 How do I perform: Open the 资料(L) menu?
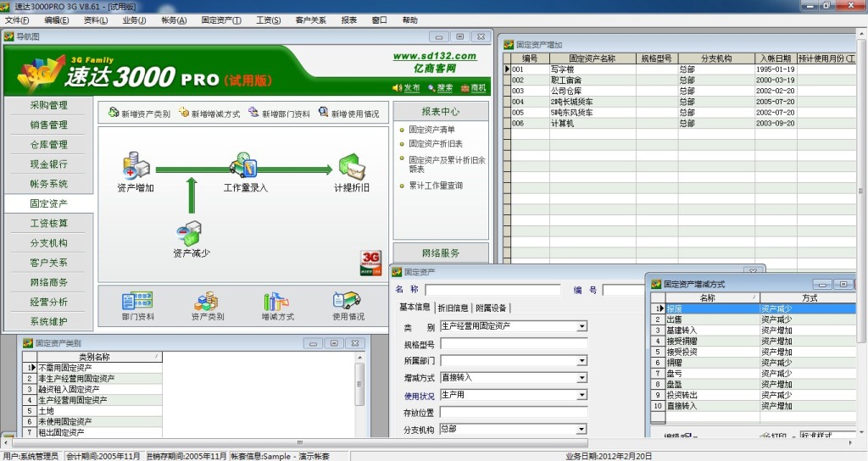point(96,20)
